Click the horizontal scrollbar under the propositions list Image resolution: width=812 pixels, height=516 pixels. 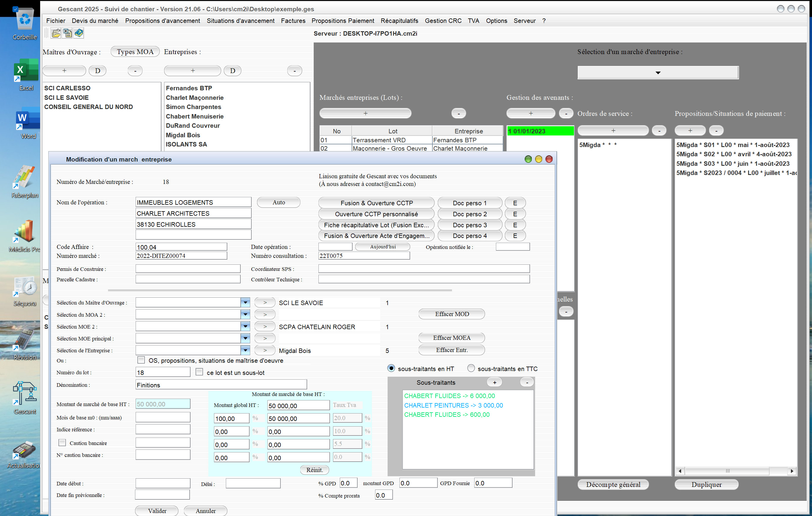(736, 471)
